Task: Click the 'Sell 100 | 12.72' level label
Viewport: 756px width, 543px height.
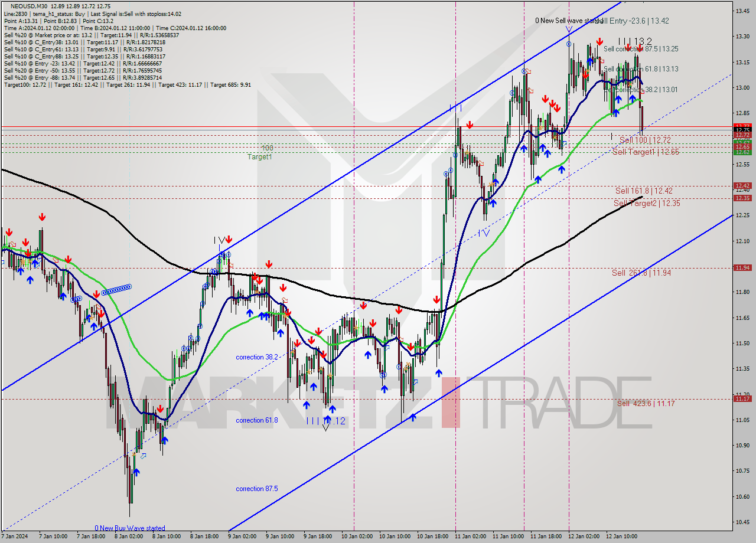Action: [645, 140]
